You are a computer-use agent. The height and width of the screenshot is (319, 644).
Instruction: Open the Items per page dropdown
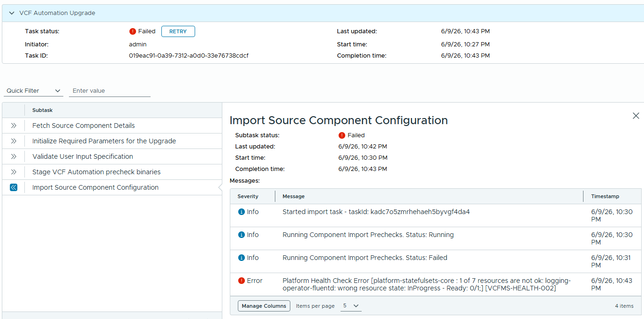tap(350, 306)
